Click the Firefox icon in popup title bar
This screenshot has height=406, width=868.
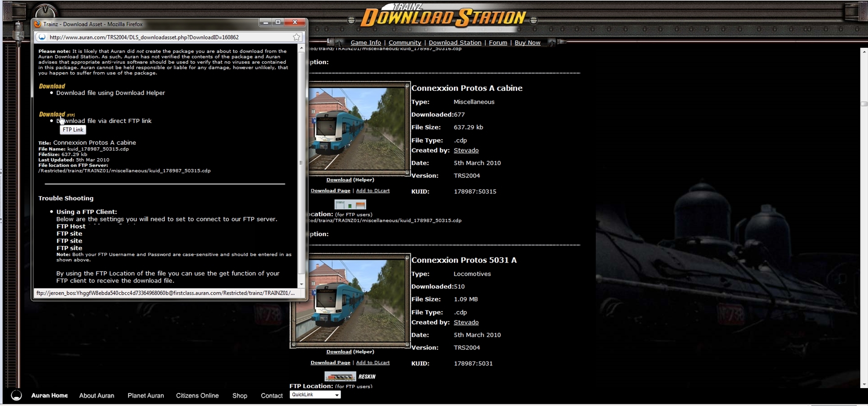pos(38,24)
